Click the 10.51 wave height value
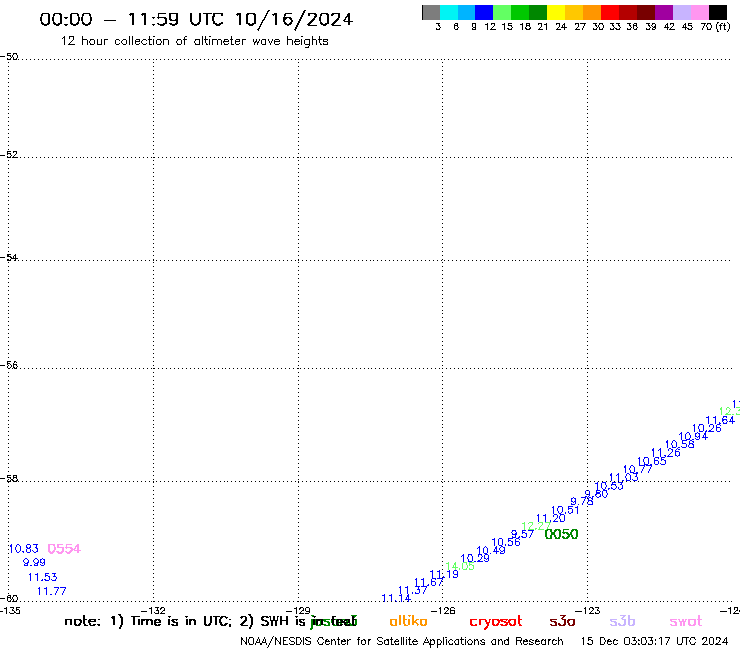 (x=565, y=510)
